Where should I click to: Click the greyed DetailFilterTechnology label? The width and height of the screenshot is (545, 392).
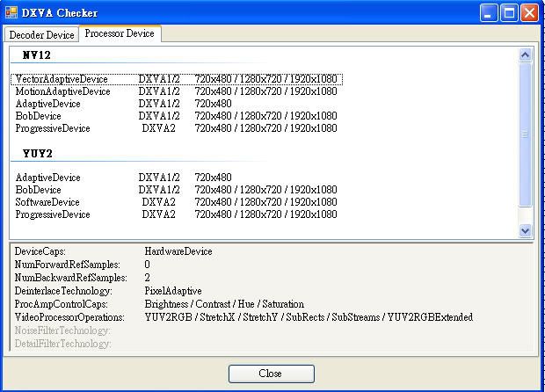click(63, 344)
